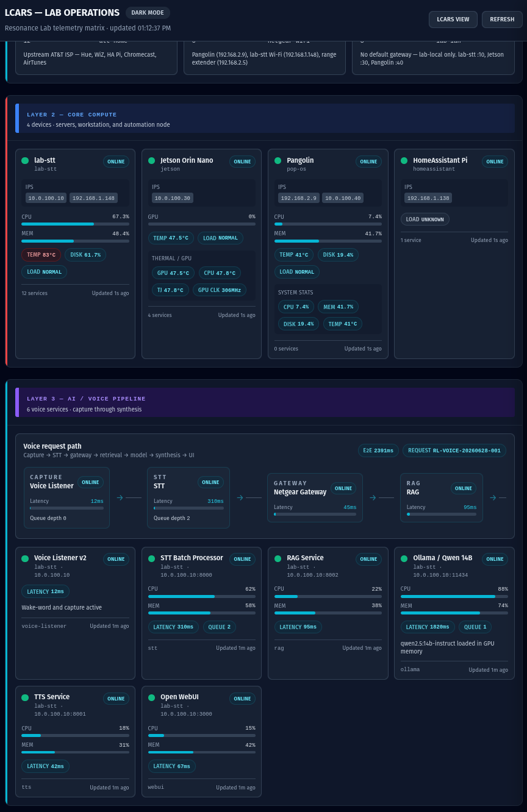The height and width of the screenshot is (812, 527).
Task: Expand the Layer 2 Core Compute header
Action: click(265, 118)
